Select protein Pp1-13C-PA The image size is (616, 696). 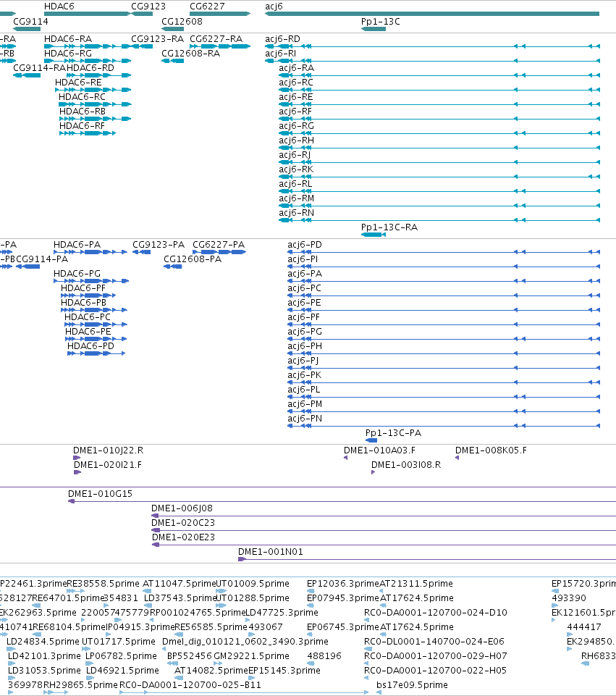(393, 433)
